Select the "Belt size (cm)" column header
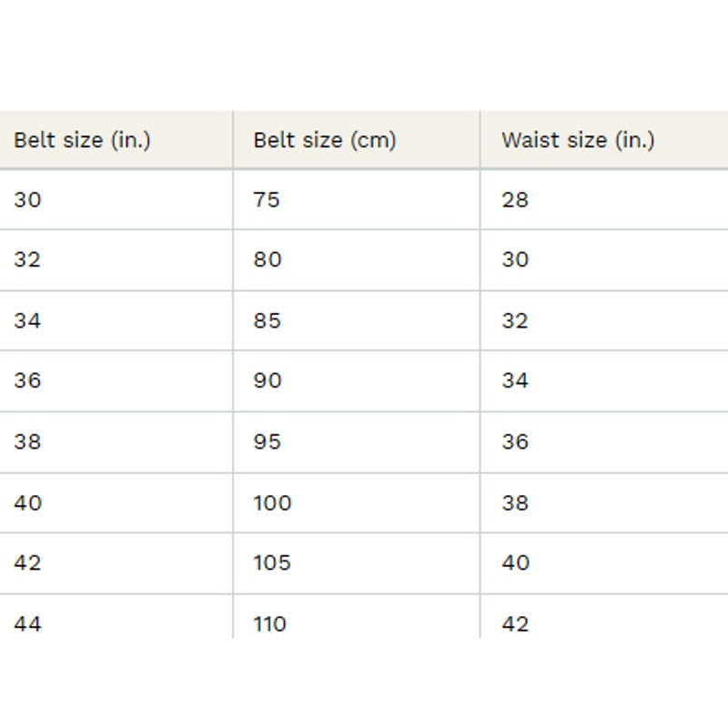728x728 pixels. tap(325, 140)
